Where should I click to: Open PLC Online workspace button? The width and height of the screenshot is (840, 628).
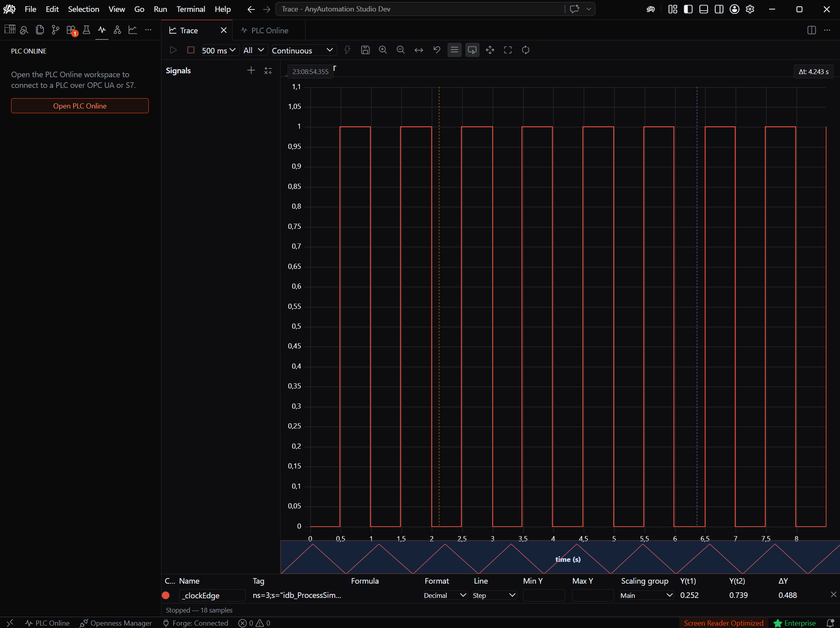click(x=80, y=106)
